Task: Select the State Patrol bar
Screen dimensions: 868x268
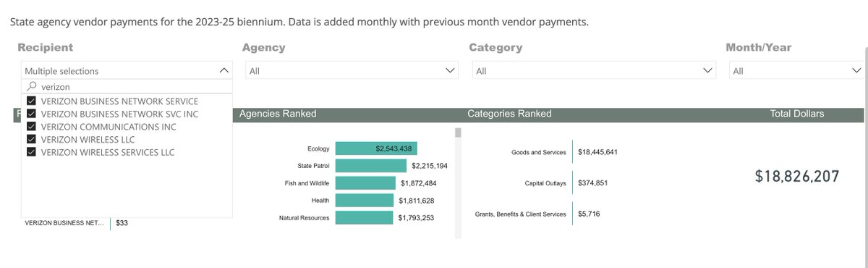Action: click(371, 166)
